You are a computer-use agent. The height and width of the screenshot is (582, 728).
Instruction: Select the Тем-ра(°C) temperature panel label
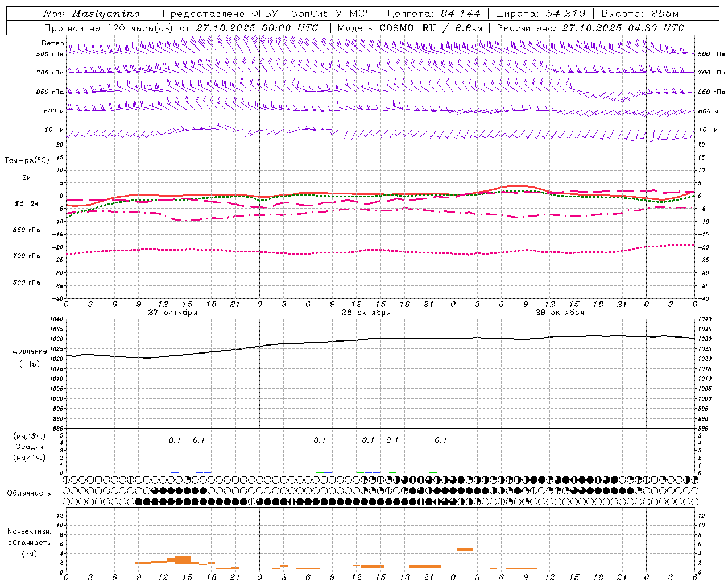[x=27, y=161]
